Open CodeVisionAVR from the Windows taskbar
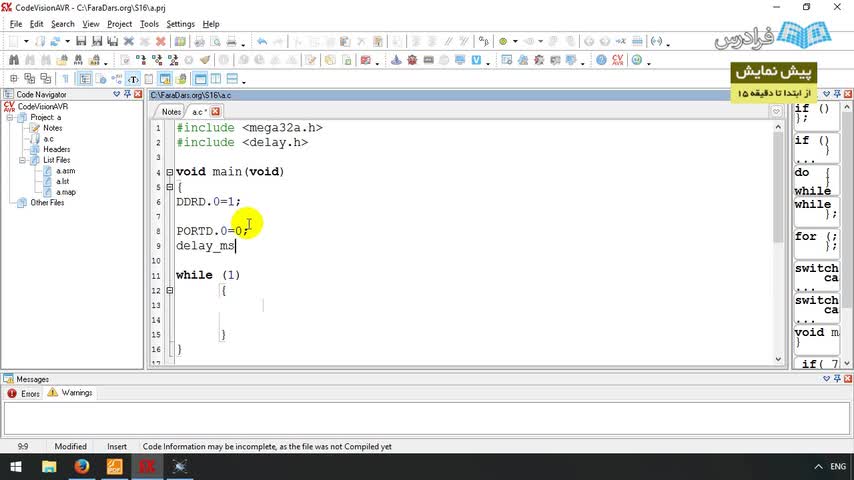The image size is (854, 480). [x=147, y=466]
